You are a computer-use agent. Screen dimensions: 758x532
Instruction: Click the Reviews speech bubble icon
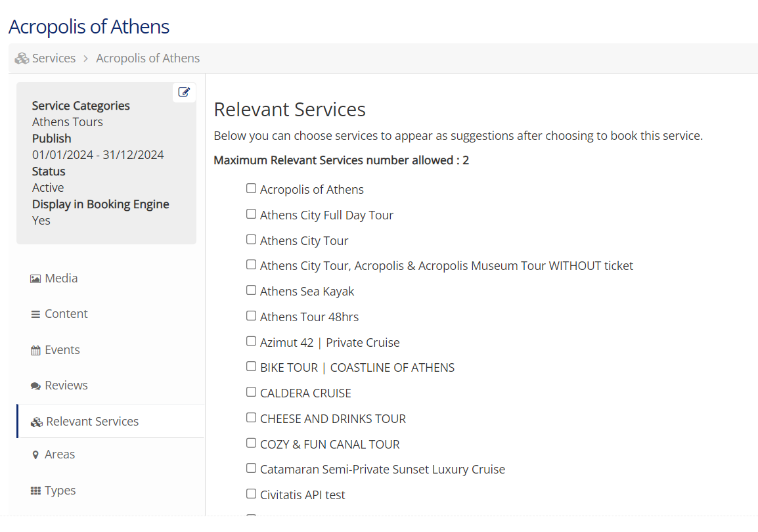(x=35, y=386)
